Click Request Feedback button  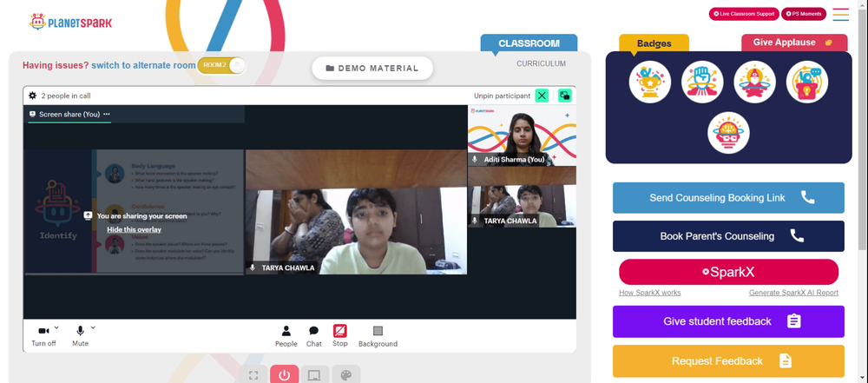click(728, 360)
